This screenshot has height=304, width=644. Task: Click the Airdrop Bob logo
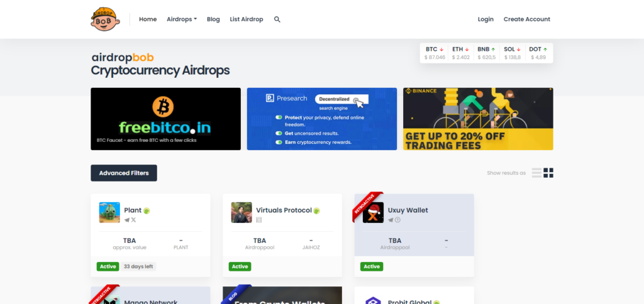pyautogui.click(x=106, y=19)
